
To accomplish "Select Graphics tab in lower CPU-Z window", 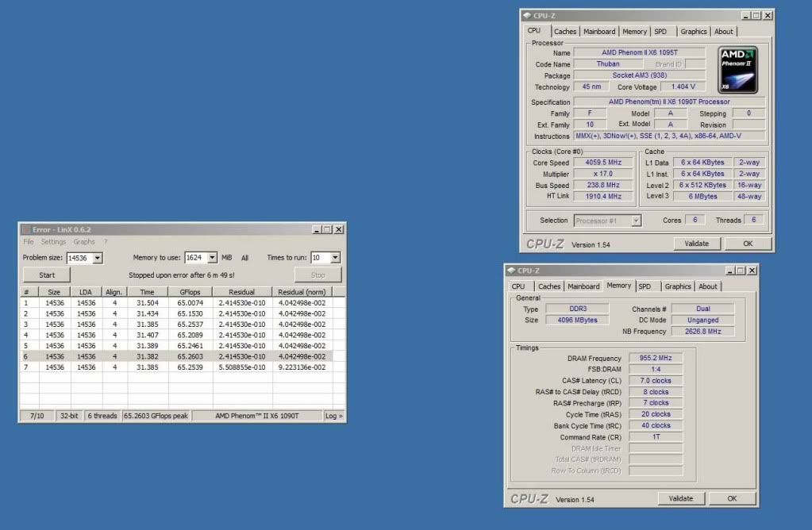I will click(678, 286).
